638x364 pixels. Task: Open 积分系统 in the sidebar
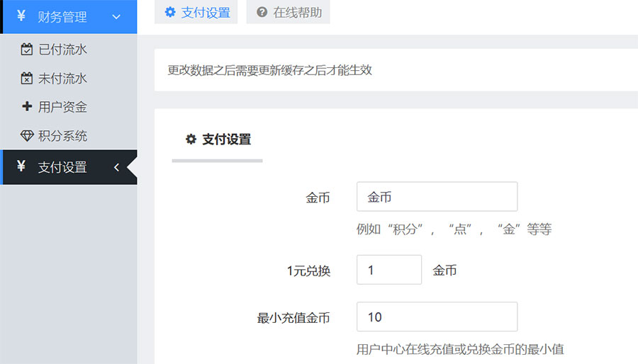point(62,136)
